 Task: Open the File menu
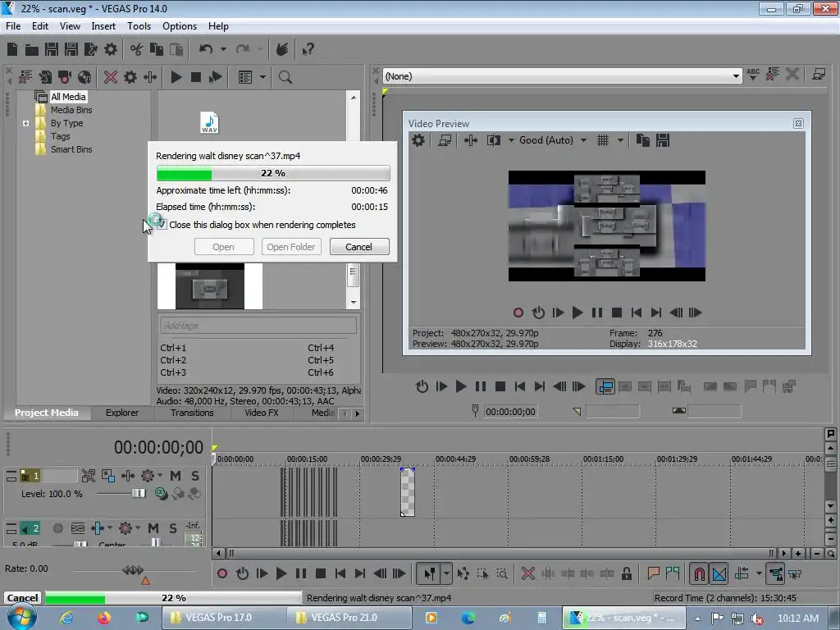13,26
